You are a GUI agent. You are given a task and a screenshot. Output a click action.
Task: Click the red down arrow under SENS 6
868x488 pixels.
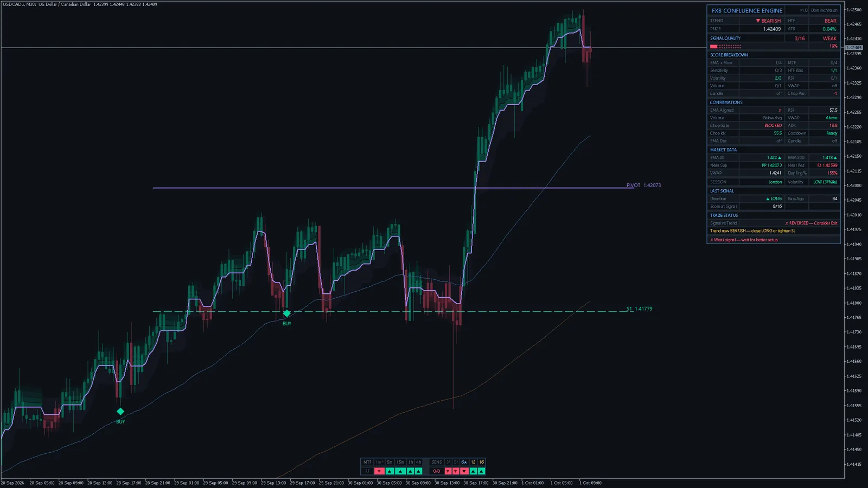(x=464, y=471)
